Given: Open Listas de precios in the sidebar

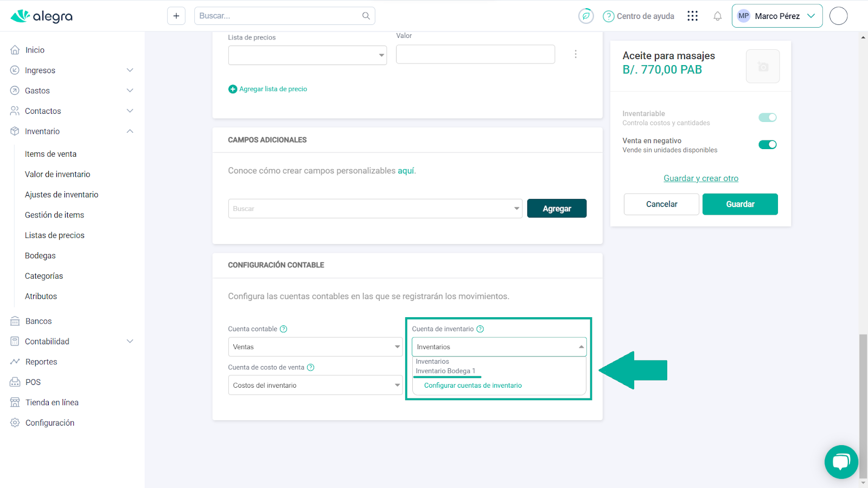Looking at the screenshot, I should coord(55,235).
